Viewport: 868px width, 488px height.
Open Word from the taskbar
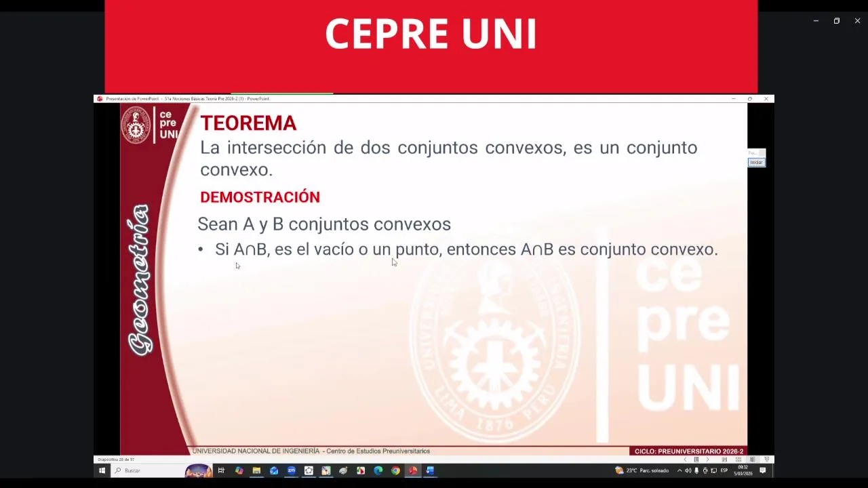[x=430, y=470]
